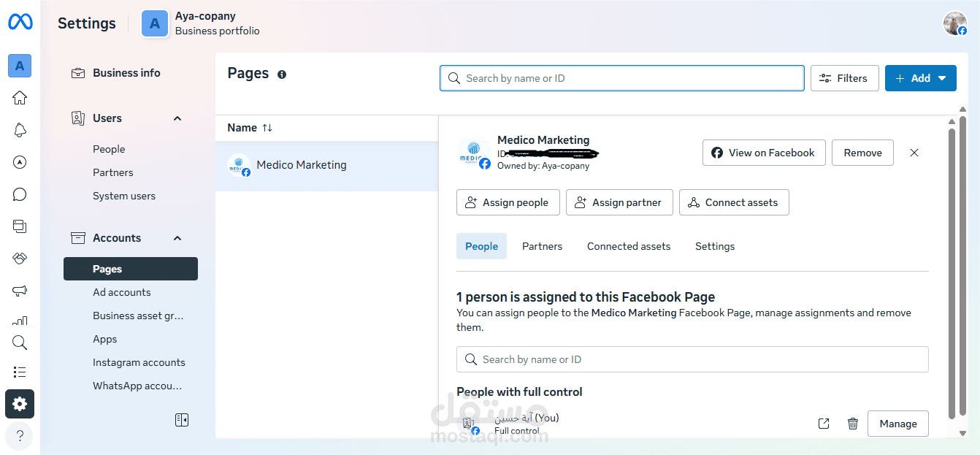Select WhatsApp accounts
The width and height of the screenshot is (980, 455).
click(137, 386)
